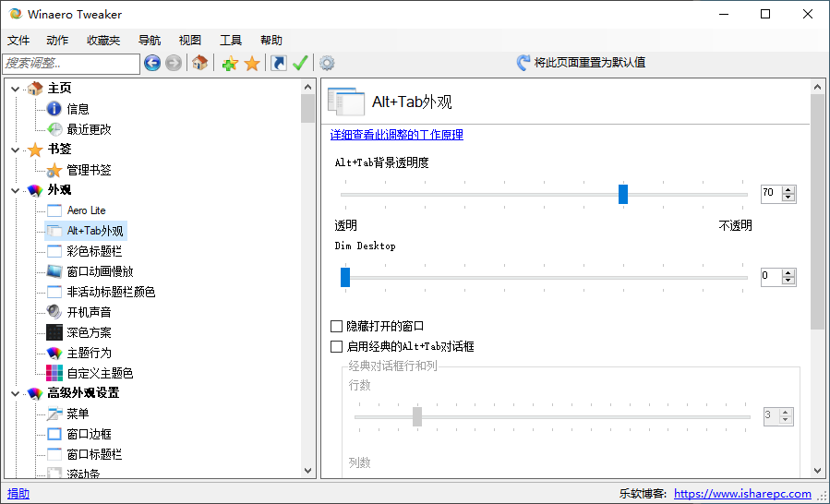Click the 深色方案 dark icon
The image size is (830, 504).
pyautogui.click(x=54, y=332)
